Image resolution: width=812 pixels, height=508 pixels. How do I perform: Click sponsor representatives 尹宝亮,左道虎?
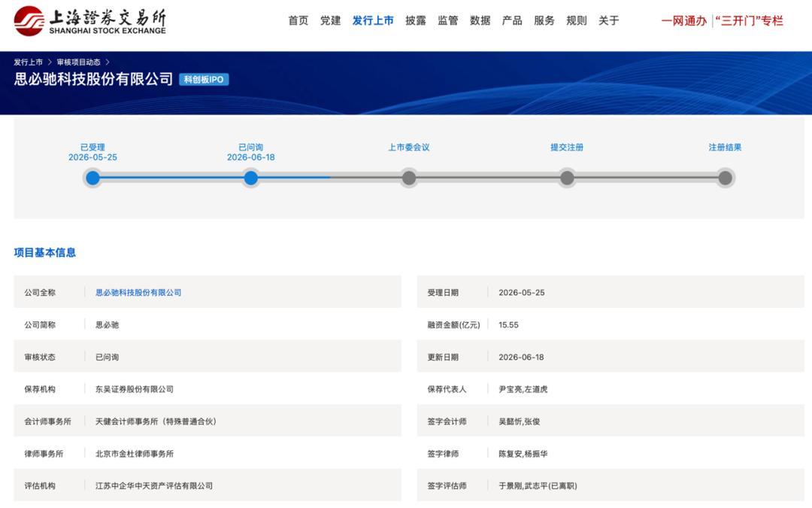(x=523, y=389)
